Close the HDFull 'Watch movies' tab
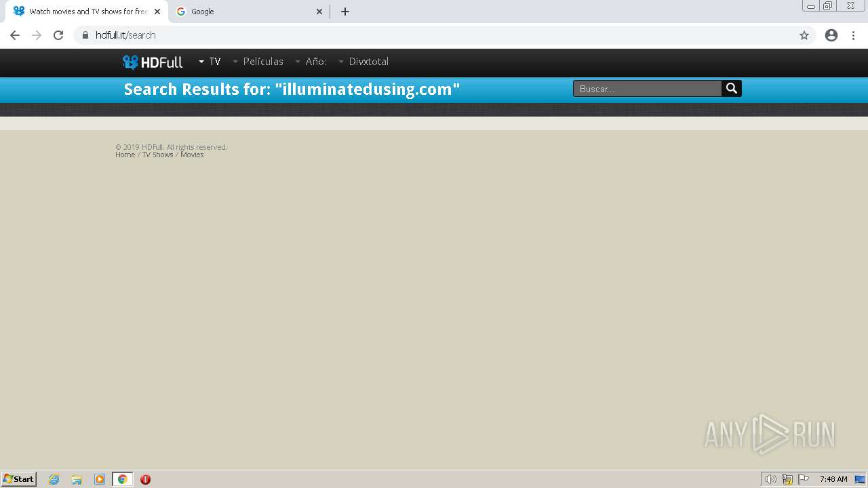The width and height of the screenshot is (868, 488). [x=157, y=12]
